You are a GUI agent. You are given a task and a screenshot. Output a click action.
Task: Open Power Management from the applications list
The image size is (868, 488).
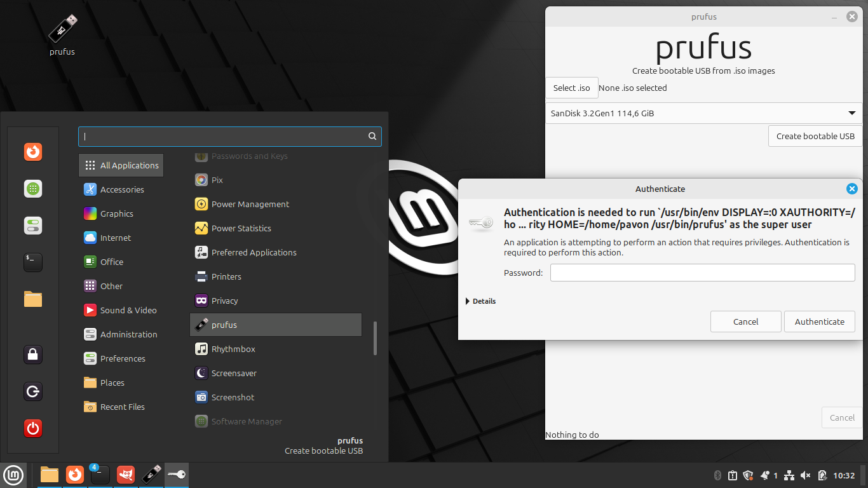276,204
